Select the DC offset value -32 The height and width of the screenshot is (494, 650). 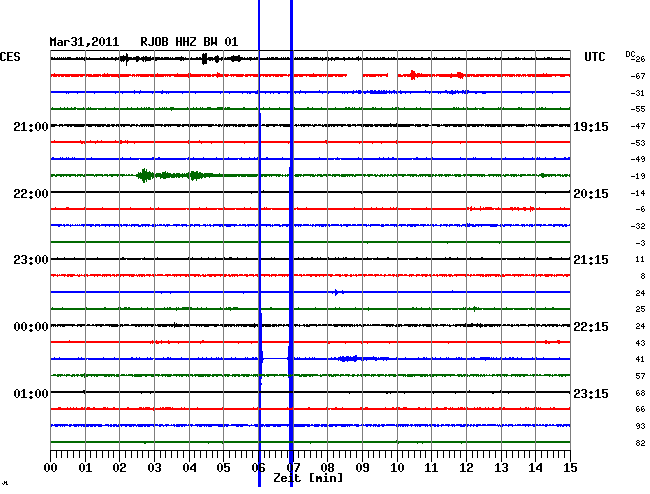click(x=638, y=226)
